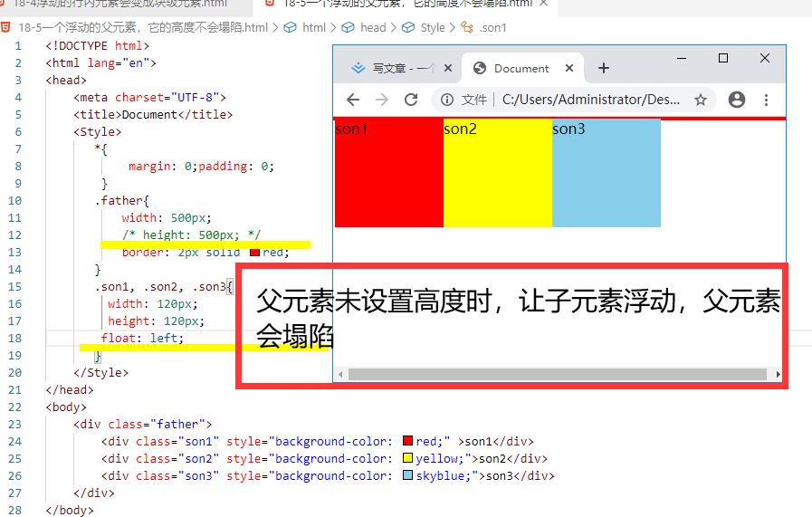Click the browser forward arrow
The width and height of the screenshot is (812, 517).
[x=382, y=100]
